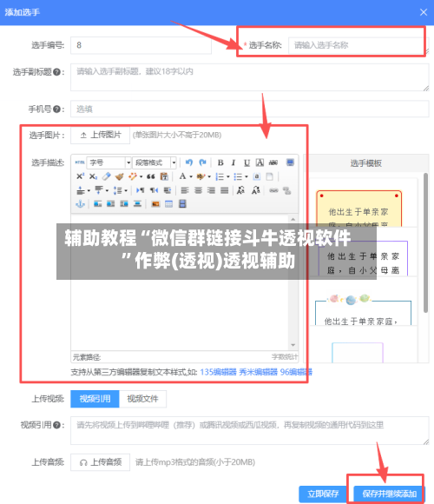
Task: Open 段落格式 paragraph format dropdown
Action: [x=155, y=162]
